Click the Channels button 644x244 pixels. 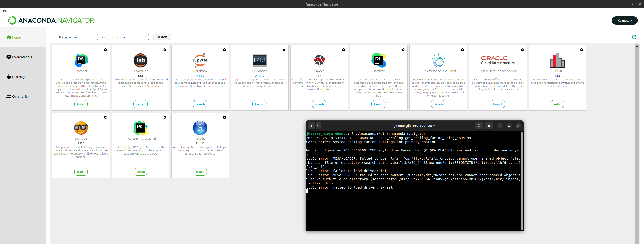pyautogui.click(x=161, y=37)
